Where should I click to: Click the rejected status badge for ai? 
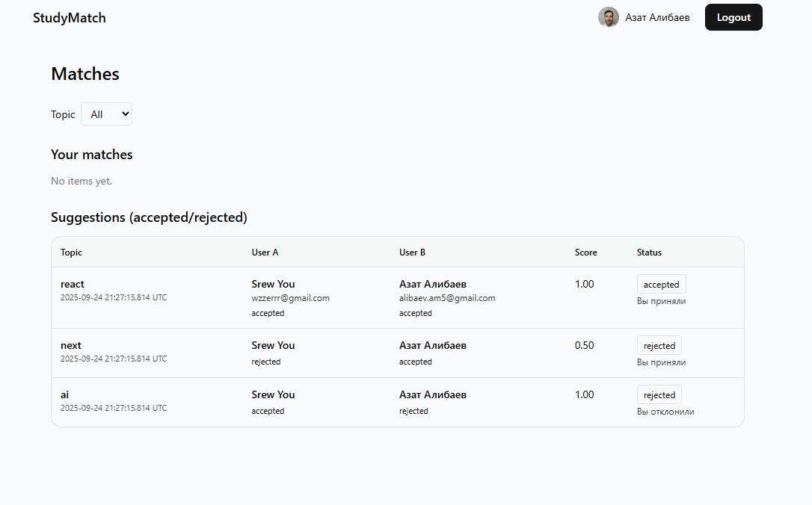pyautogui.click(x=659, y=395)
